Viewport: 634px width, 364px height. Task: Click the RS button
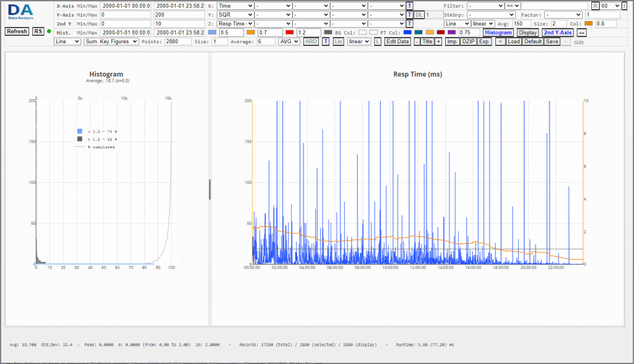(x=38, y=31)
